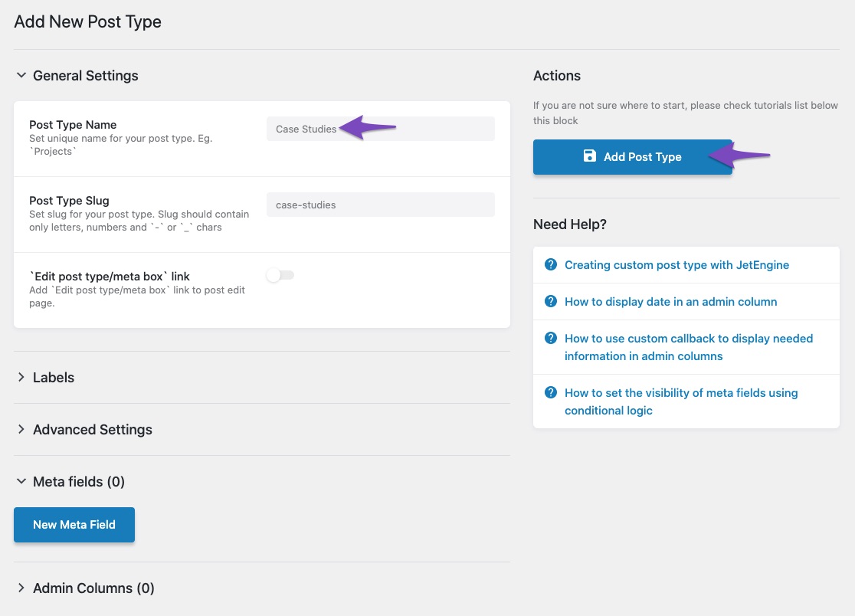
Task: Click the Need Help? heading
Action: 570,224
